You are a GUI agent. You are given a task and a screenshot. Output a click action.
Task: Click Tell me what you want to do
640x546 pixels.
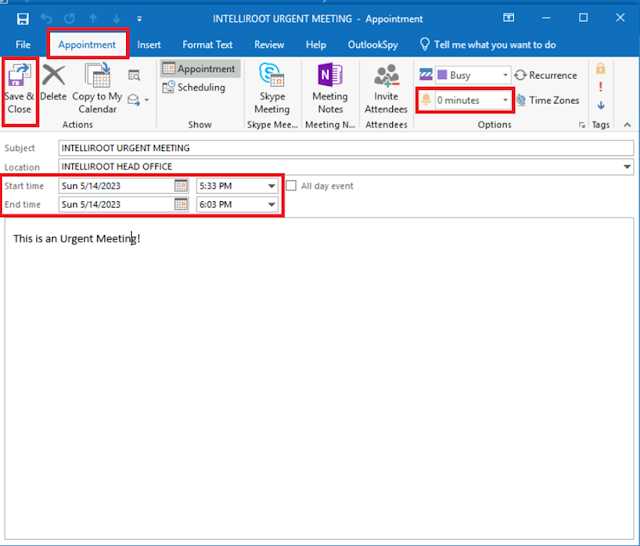(495, 45)
